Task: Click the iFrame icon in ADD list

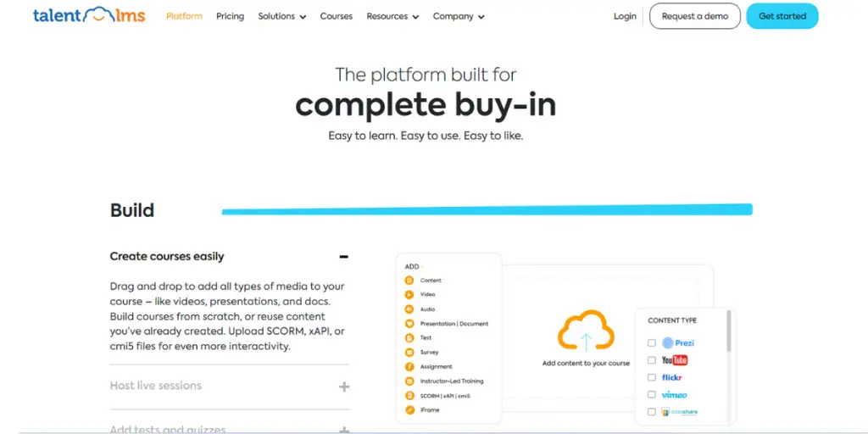Action: (409, 409)
